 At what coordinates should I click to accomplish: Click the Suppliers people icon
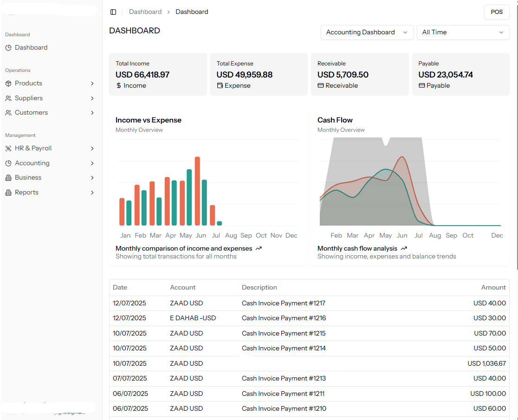[8, 98]
